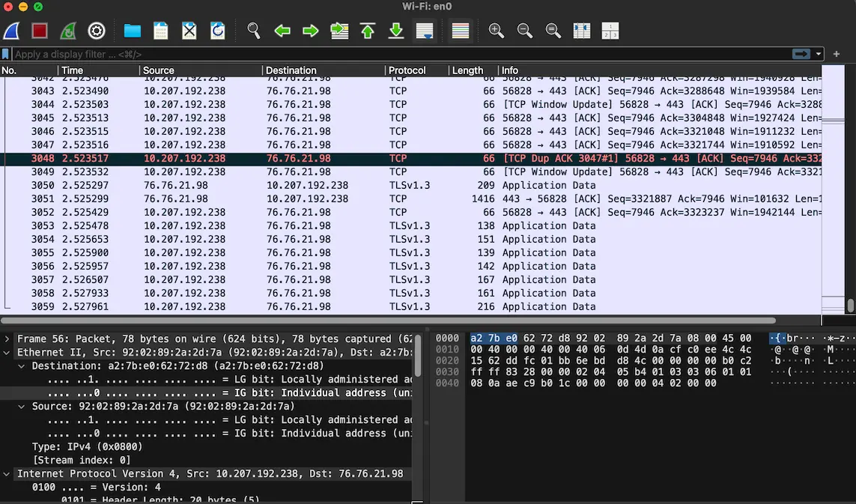Zoom in on the packet list text
The width and height of the screenshot is (856, 504).
(496, 31)
